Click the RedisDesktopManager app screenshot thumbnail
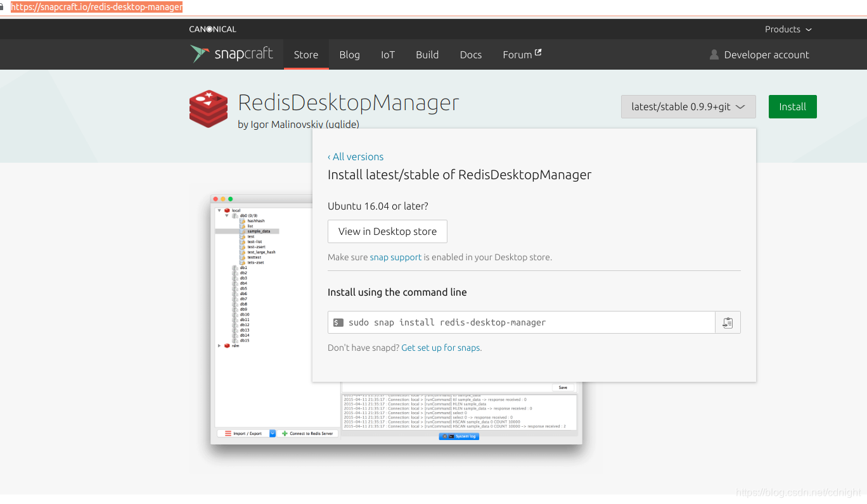The image size is (867, 504). (x=396, y=320)
